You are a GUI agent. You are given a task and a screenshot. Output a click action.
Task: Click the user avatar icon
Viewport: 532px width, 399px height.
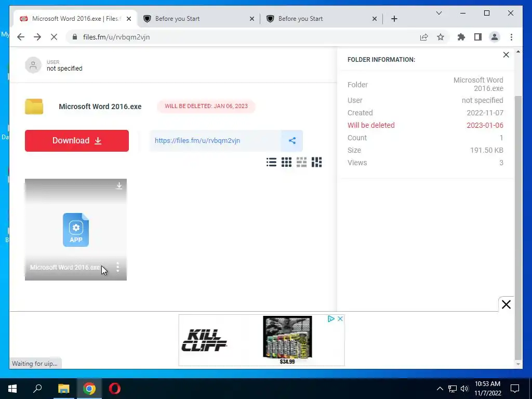coord(33,65)
